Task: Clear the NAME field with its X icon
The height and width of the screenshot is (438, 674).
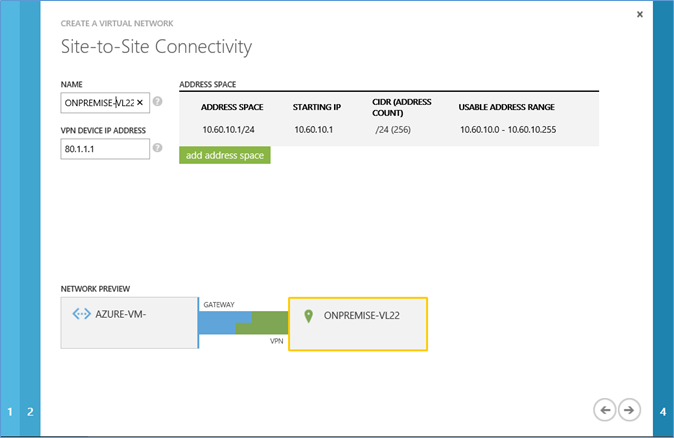Action: coord(140,103)
